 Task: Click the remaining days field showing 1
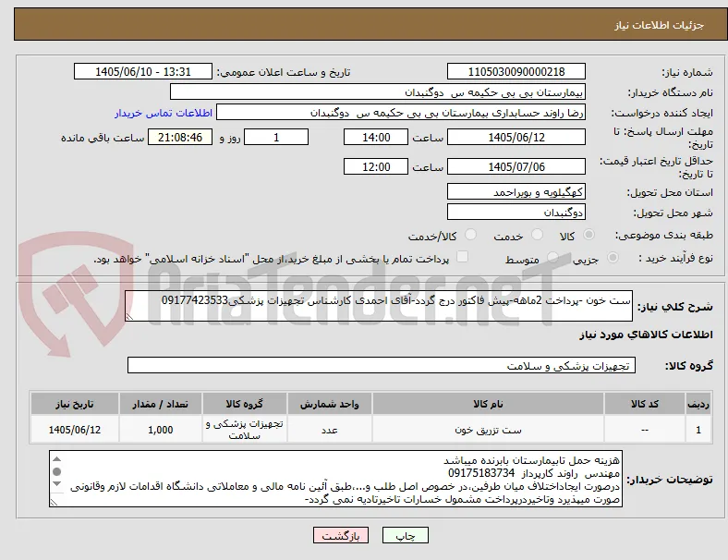(276, 138)
